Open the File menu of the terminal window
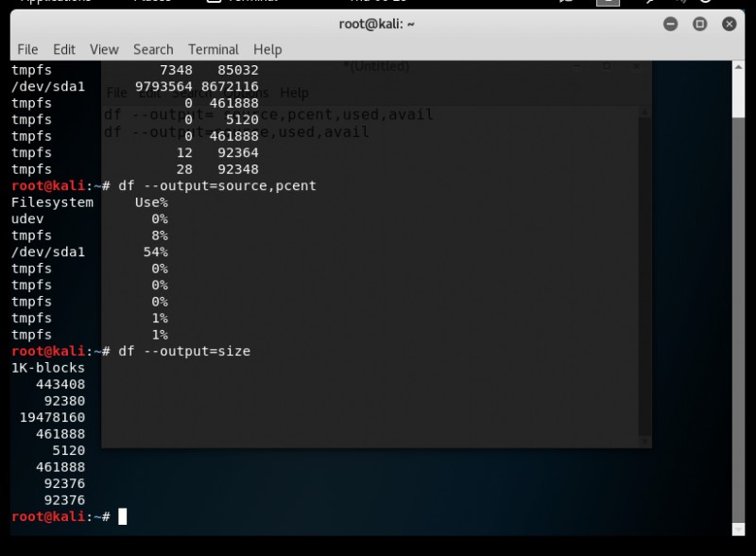 pyautogui.click(x=26, y=49)
